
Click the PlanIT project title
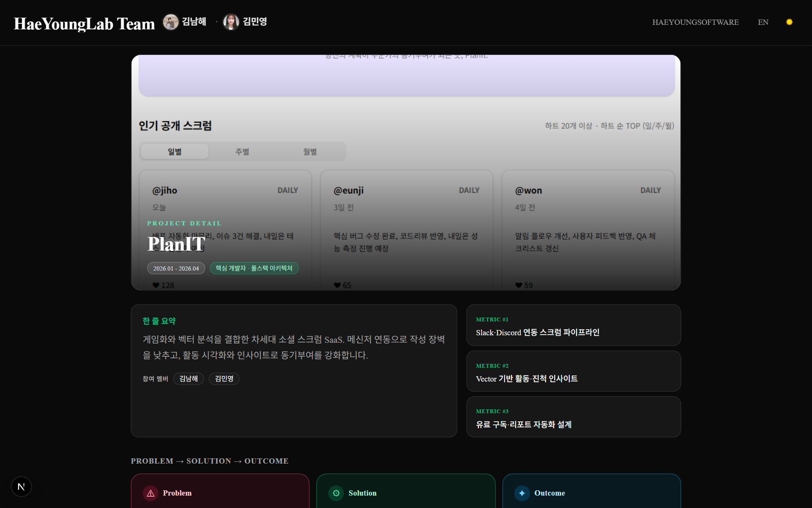point(176,244)
